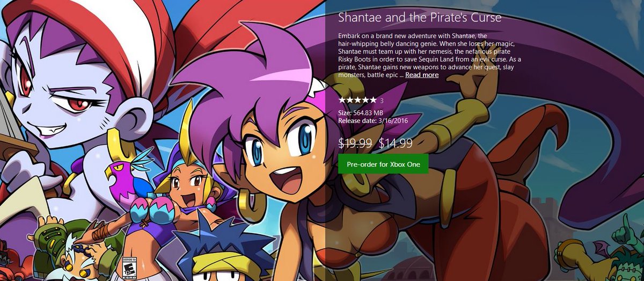
Task: Click the Pre-order for Xbox One button
Action: 383,164
